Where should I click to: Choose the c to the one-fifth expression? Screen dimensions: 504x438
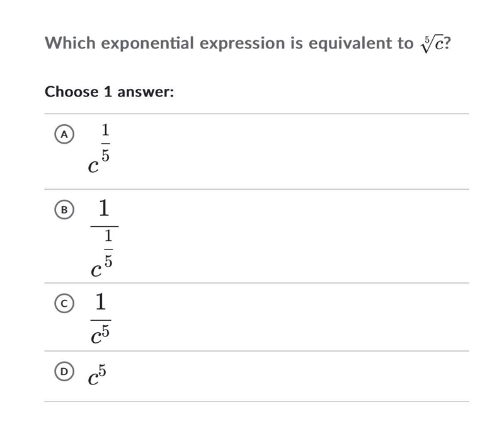click(x=99, y=149)
